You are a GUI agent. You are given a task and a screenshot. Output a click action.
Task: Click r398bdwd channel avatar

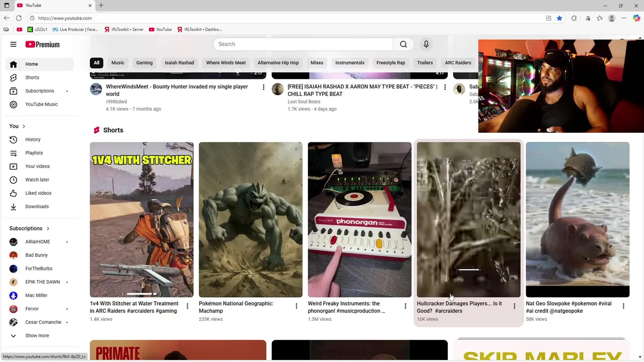[96, 89]
